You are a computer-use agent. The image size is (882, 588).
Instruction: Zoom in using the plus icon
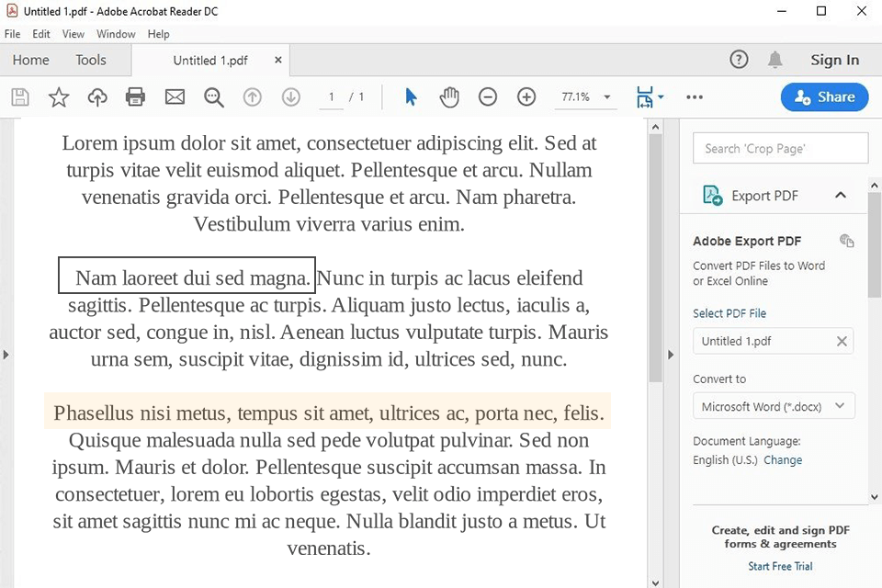526,96
